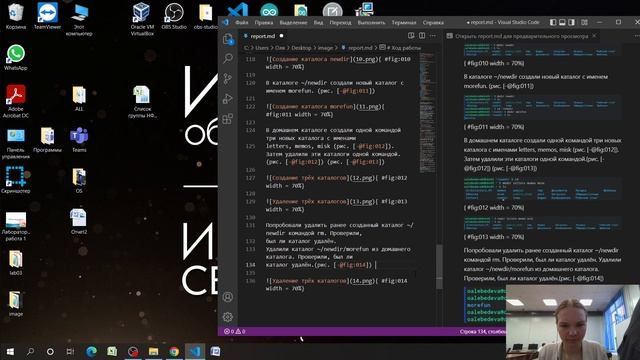This screenshot has height=360, width=640.
Task: Click the open preview to the side icon
Action: (x=411, y=36)
